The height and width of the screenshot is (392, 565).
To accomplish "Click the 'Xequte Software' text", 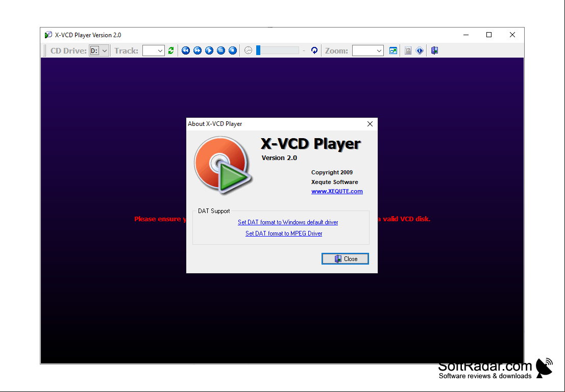I will 335,182.
